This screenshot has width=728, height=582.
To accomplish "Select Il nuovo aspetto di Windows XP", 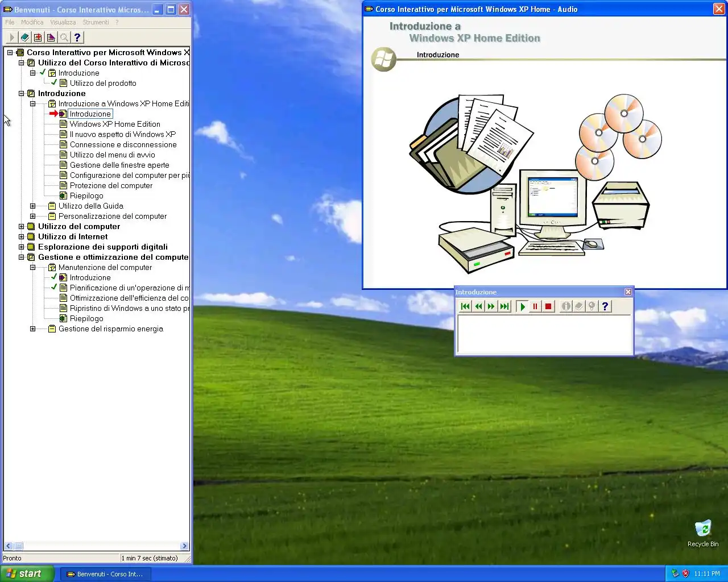I will click(123, 134).
